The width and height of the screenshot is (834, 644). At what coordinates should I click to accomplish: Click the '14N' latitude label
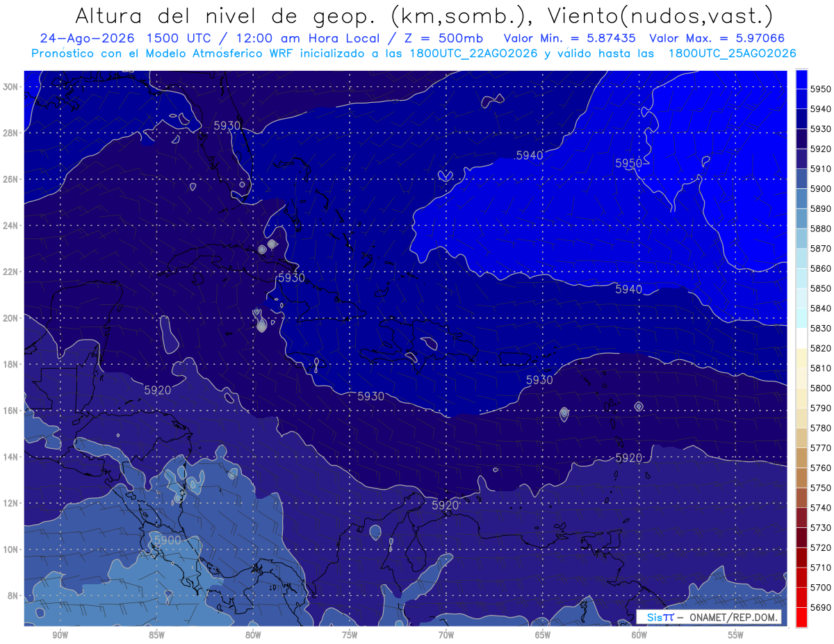click(10, 457)
